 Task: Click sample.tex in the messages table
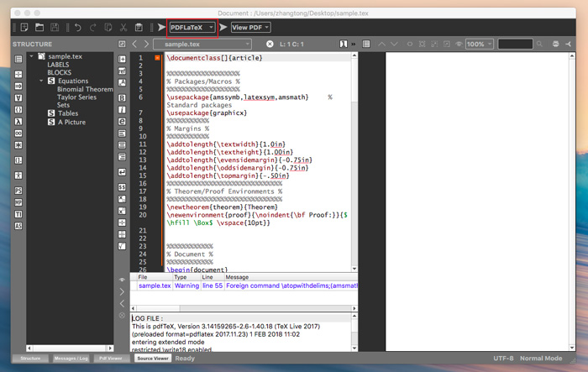pos(155,286)
